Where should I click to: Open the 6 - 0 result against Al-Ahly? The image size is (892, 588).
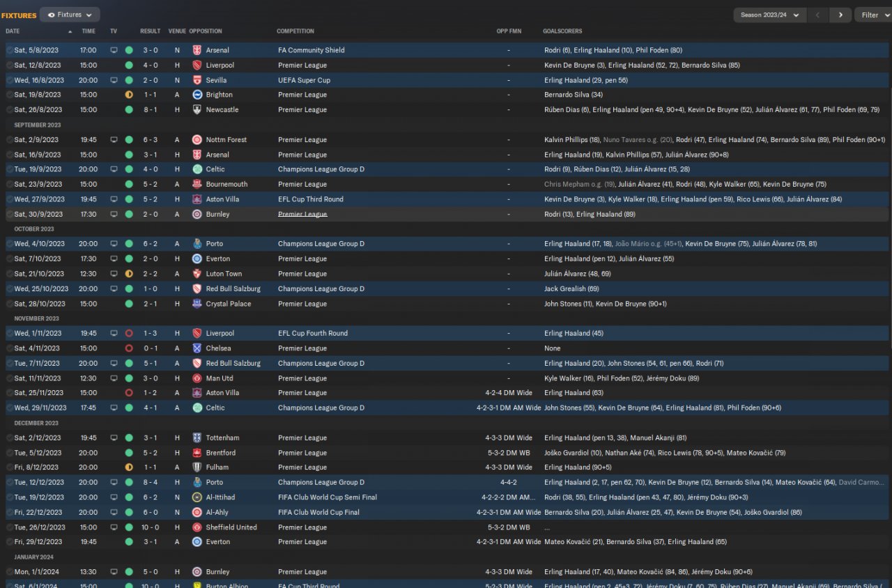point(150,513)
